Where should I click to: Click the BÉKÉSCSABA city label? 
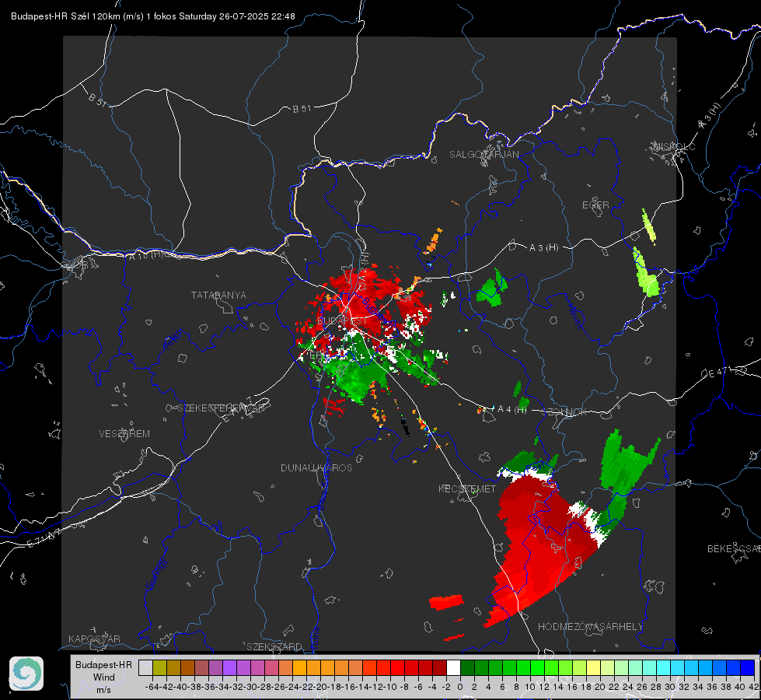click(x=734, y=548)
